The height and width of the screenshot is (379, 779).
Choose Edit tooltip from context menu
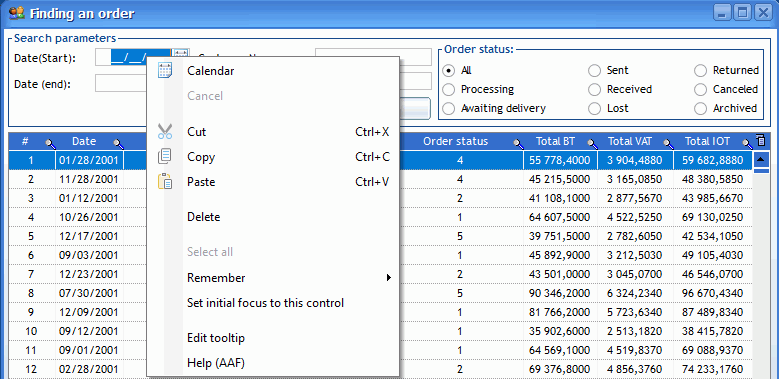[x=273, y=338]
